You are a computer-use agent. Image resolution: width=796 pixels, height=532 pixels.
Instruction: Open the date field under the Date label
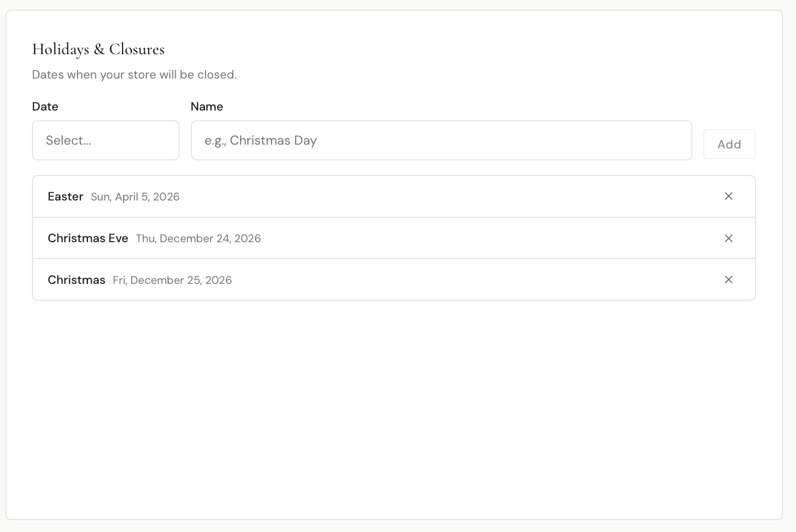pos(106,140)
